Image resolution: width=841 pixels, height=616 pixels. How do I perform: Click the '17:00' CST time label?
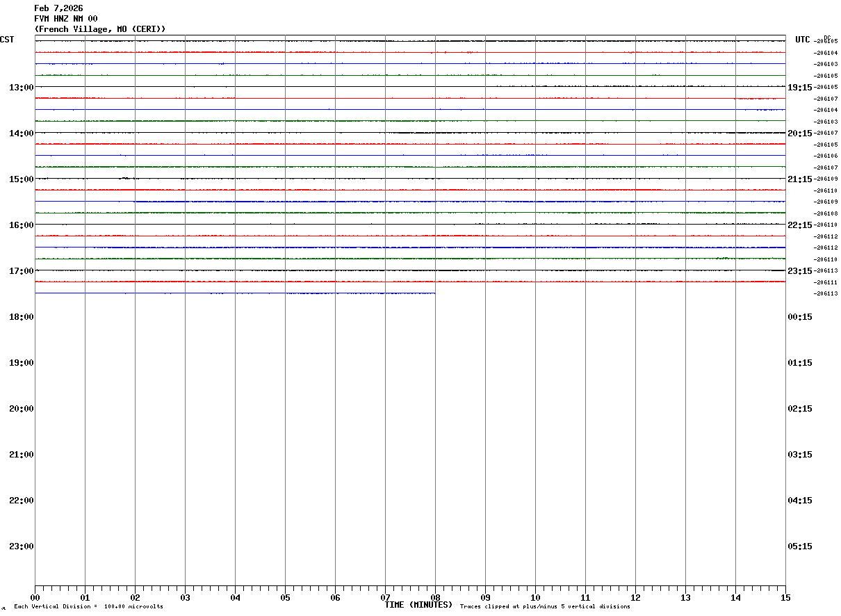point(22,270)
